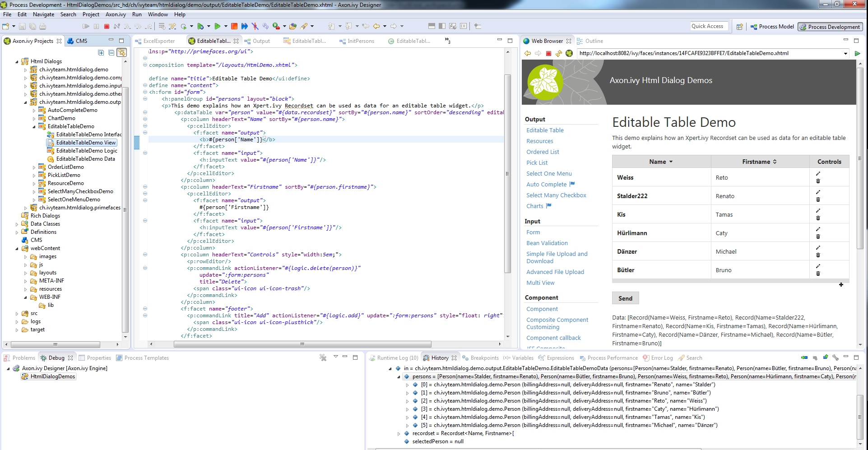Screen dimensions: 868x450
Task: Open the Window menu
Action: pyautogui.click(x=158, y=14)
